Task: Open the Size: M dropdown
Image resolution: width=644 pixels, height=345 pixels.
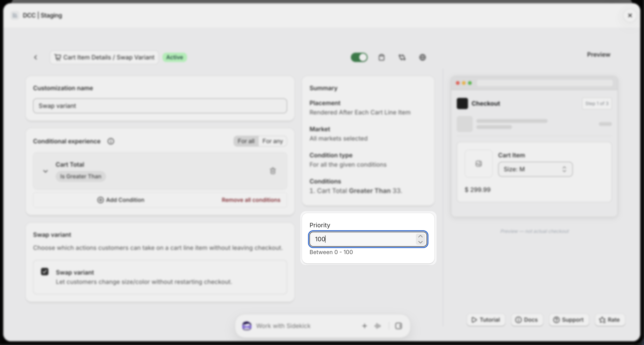Action: [535, 169]
